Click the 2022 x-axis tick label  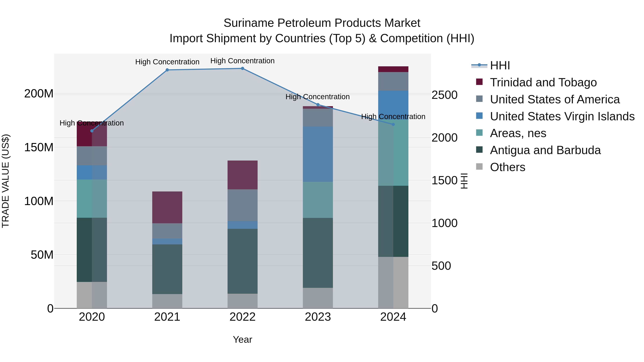pyautogui.click(x=243, y=317)
